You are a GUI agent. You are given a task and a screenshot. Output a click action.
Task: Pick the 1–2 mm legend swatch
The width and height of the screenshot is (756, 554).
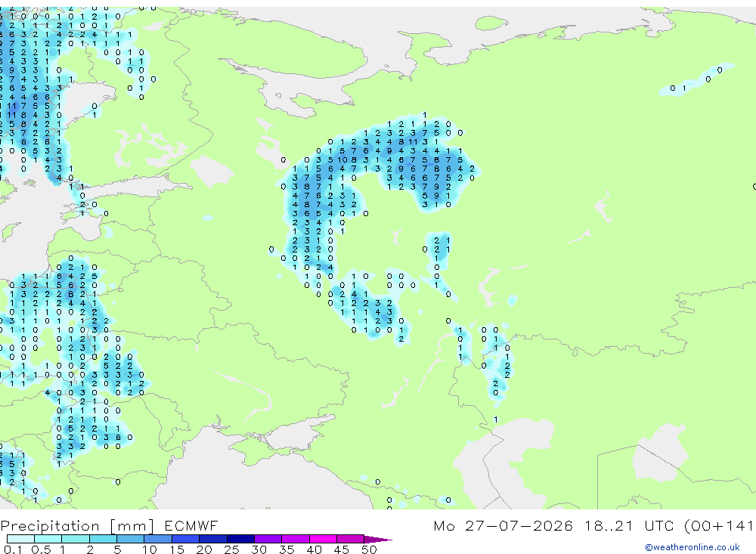(76, 539)
